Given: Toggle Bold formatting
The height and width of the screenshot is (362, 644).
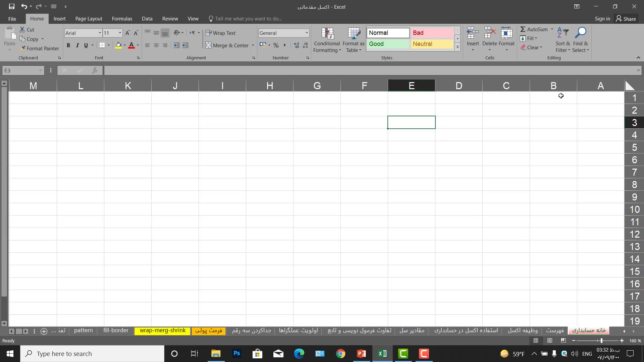Looking at the screenshot, I should [x=68, y=45].
